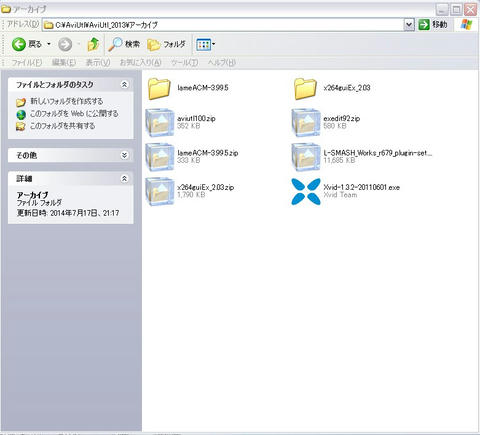
Task: Collapse the 詳細 details section
Action: click(124, 179)
